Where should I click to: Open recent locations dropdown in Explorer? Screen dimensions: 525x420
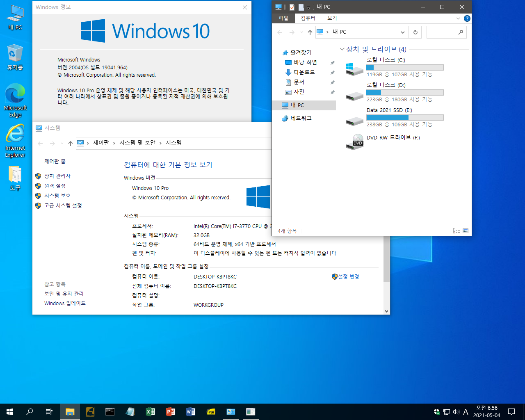301,32
